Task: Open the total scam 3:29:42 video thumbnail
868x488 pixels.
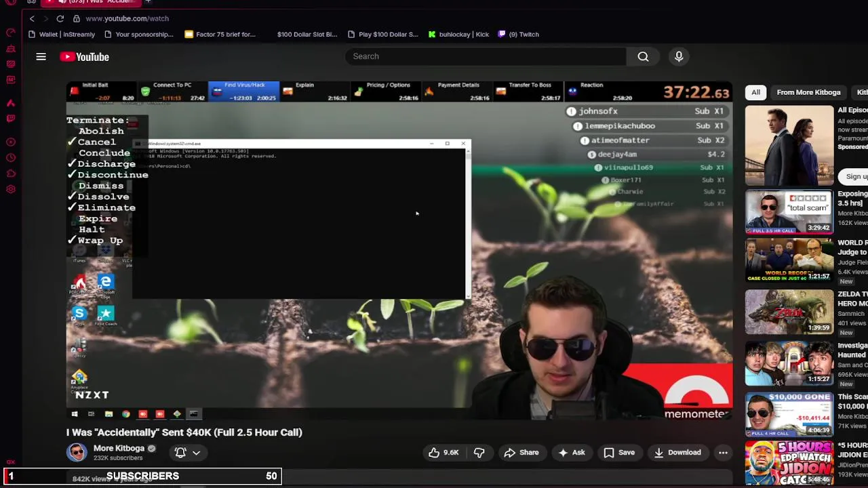Action: click(x=789, y=212)
